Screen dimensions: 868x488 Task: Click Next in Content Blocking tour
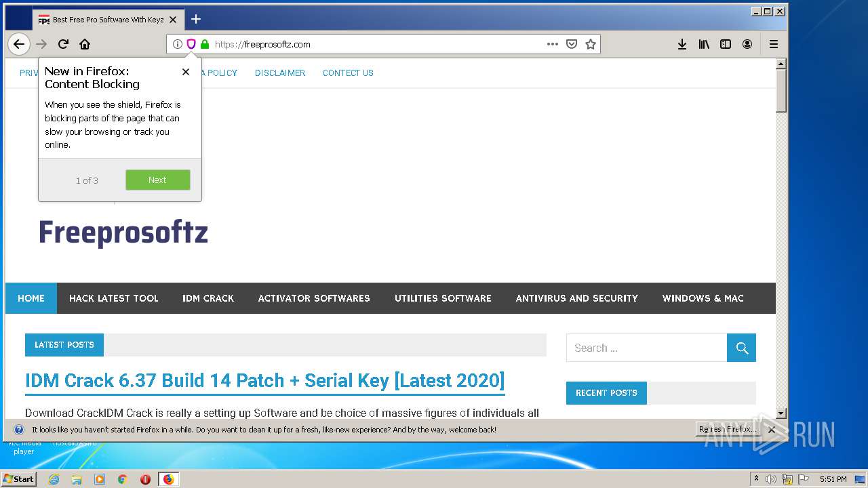157,180
